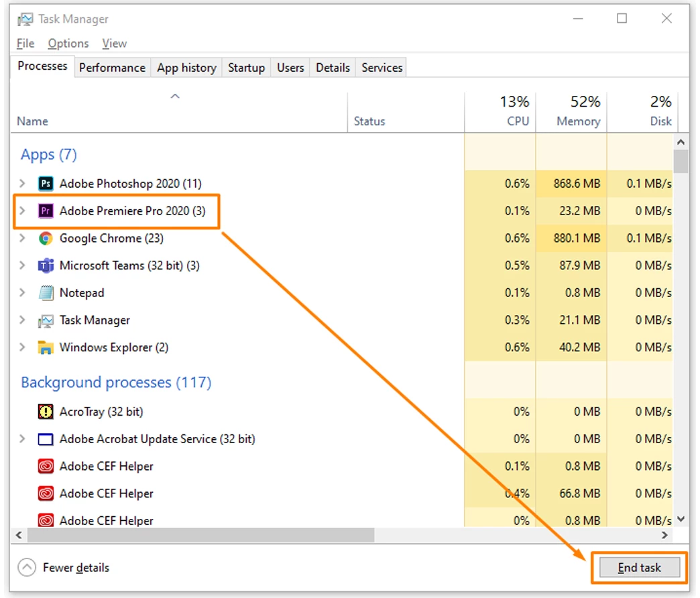Toggle sort order with Name column arrow

click(175, 96)
